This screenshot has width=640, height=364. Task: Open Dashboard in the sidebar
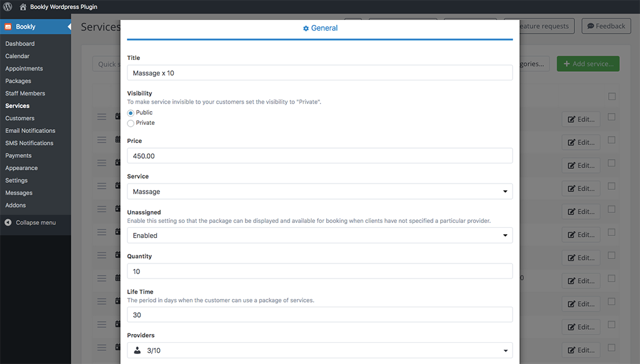point(20,44)
